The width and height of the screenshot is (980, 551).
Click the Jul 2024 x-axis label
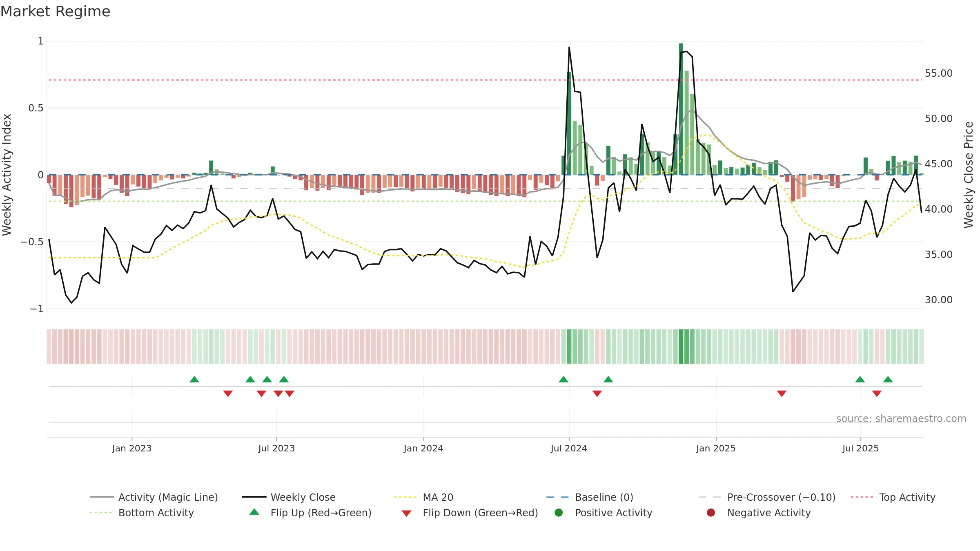569,448
